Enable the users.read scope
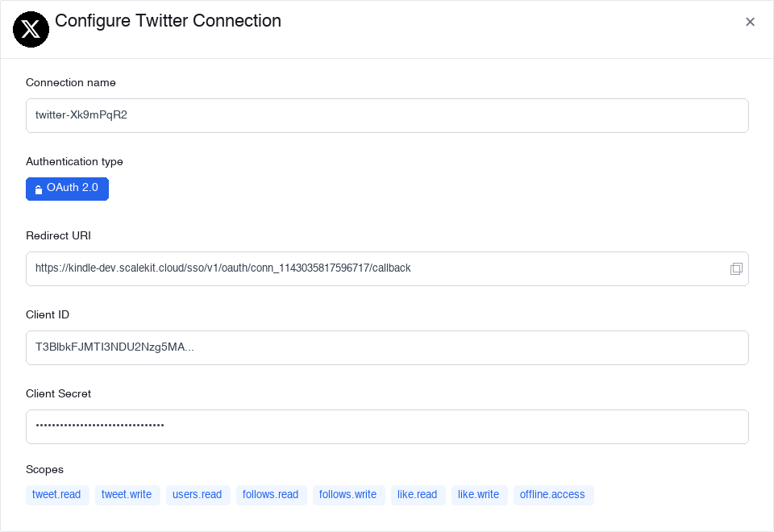The height and width of the screenshot is (532, 774). [x=198, y=494]
